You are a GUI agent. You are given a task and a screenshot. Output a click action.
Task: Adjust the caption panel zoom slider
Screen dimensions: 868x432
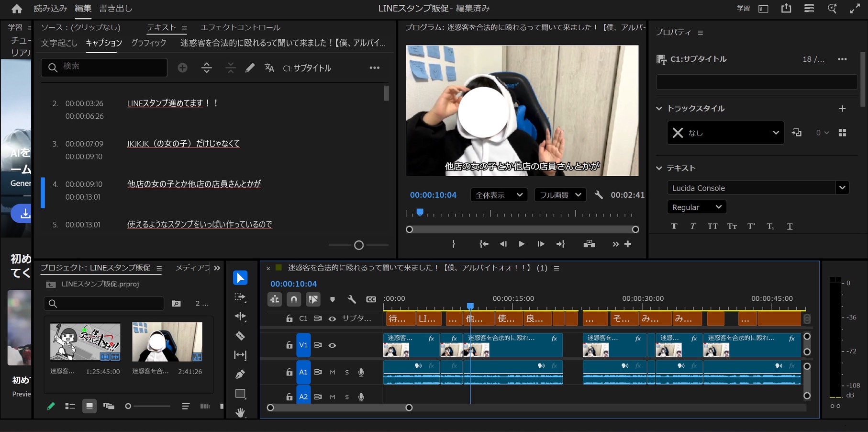tap(359, 245)
